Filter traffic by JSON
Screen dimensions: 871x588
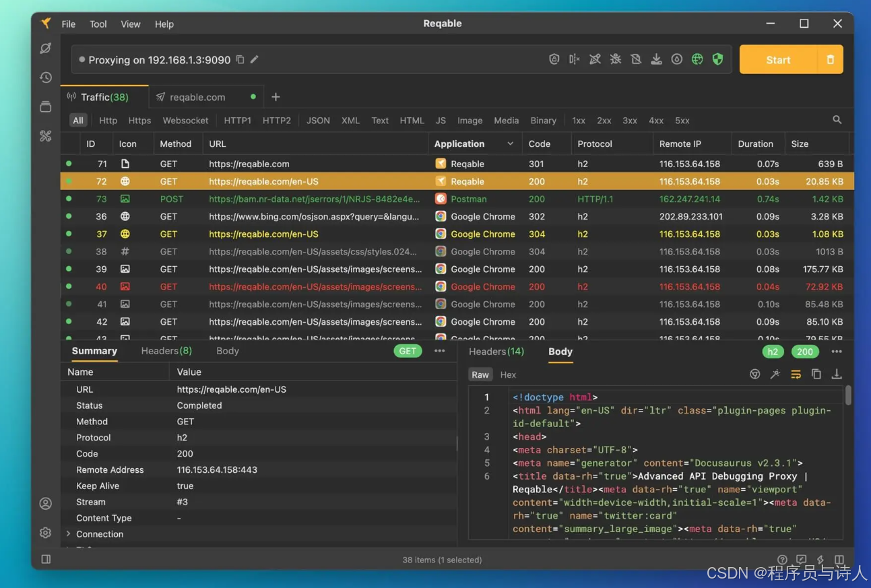[318, 121]
